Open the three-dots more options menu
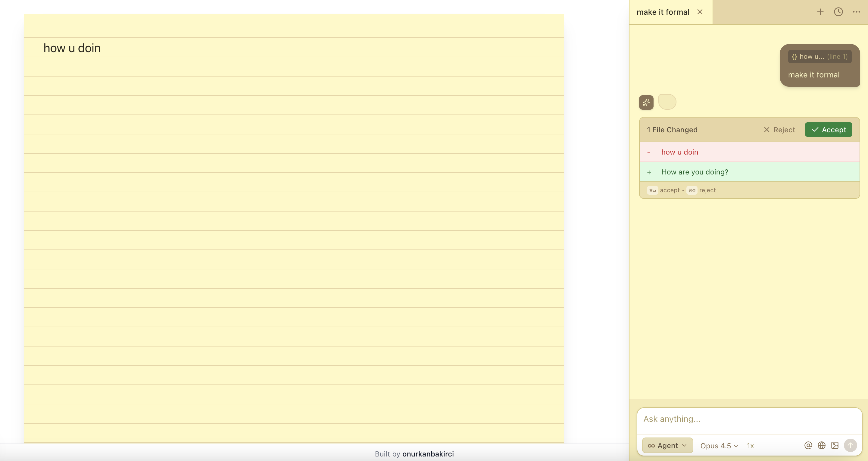The image size is (868, 461). (856, 12)
